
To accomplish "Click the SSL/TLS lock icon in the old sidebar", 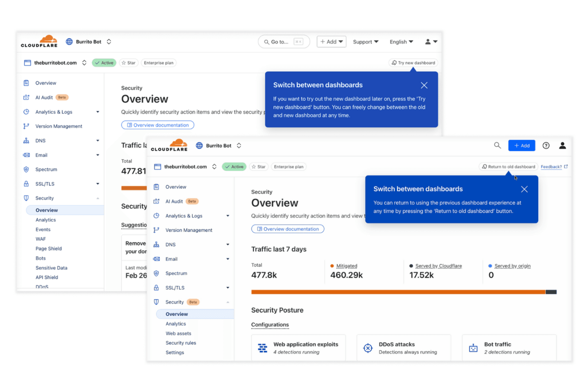I will click(x=26, y=184).
